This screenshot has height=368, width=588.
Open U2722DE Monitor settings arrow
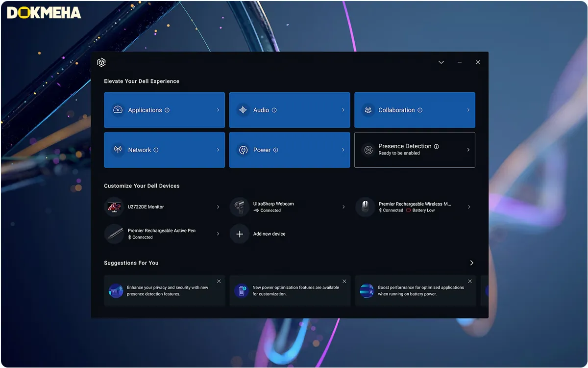point(218,207)
